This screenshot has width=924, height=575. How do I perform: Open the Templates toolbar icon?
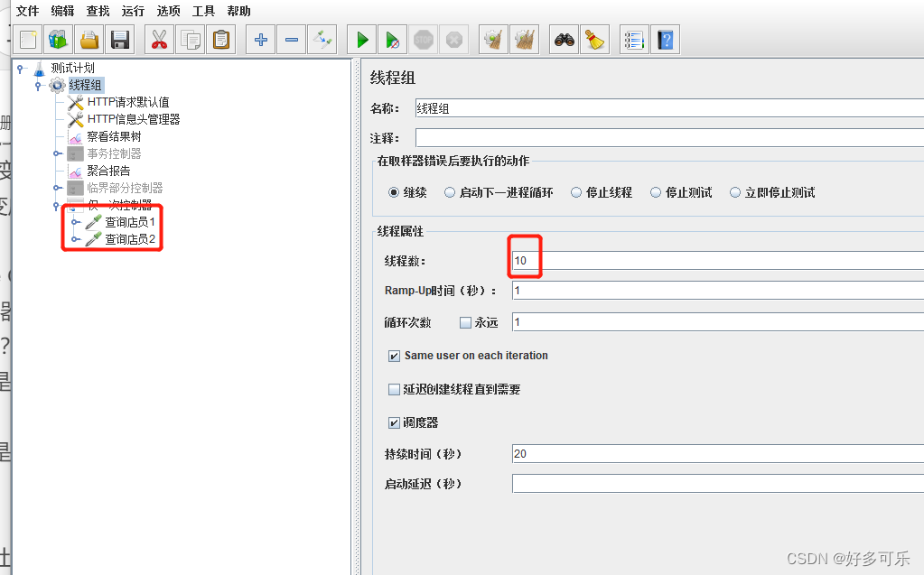click(x=59, y=40)
